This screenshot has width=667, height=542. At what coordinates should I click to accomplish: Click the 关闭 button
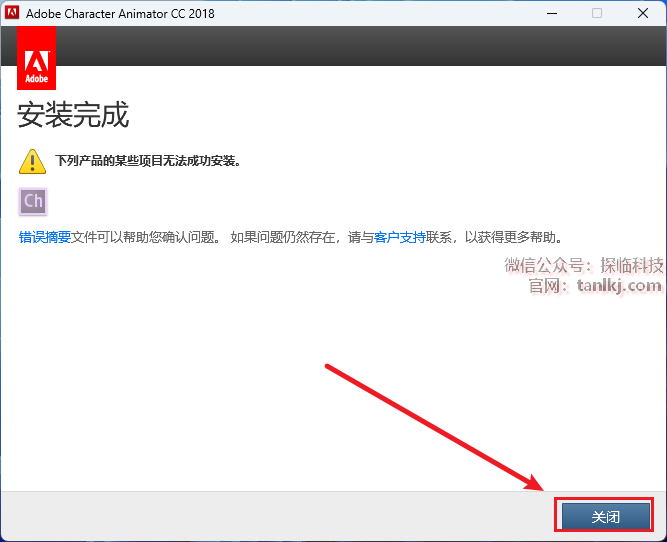tap(606, 516)
